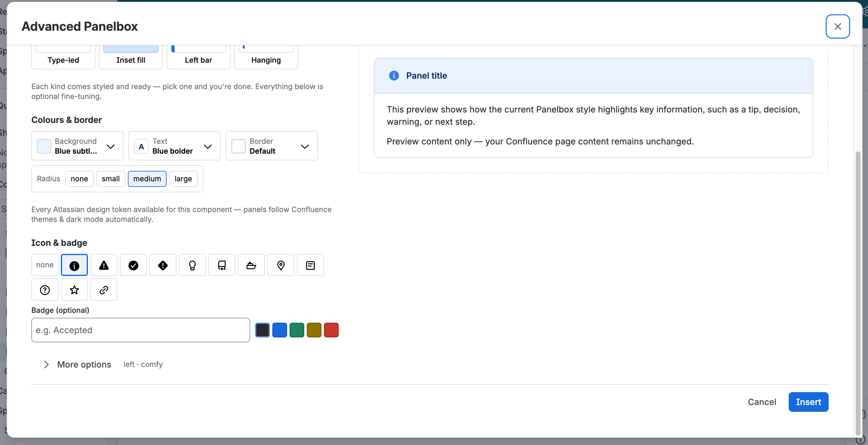Choose the question mark circle icon
The width and height of the screenshot is (868, 445).
(x=45, y=290)
